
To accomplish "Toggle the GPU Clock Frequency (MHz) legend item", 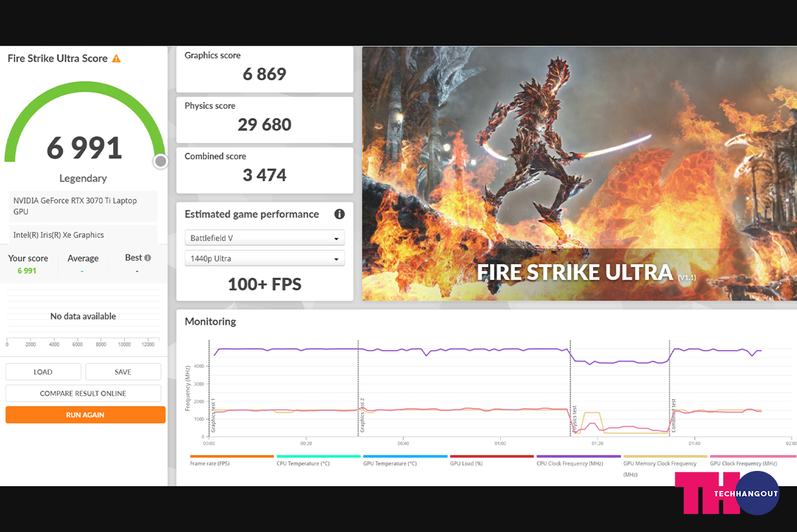I will [753, 460].
